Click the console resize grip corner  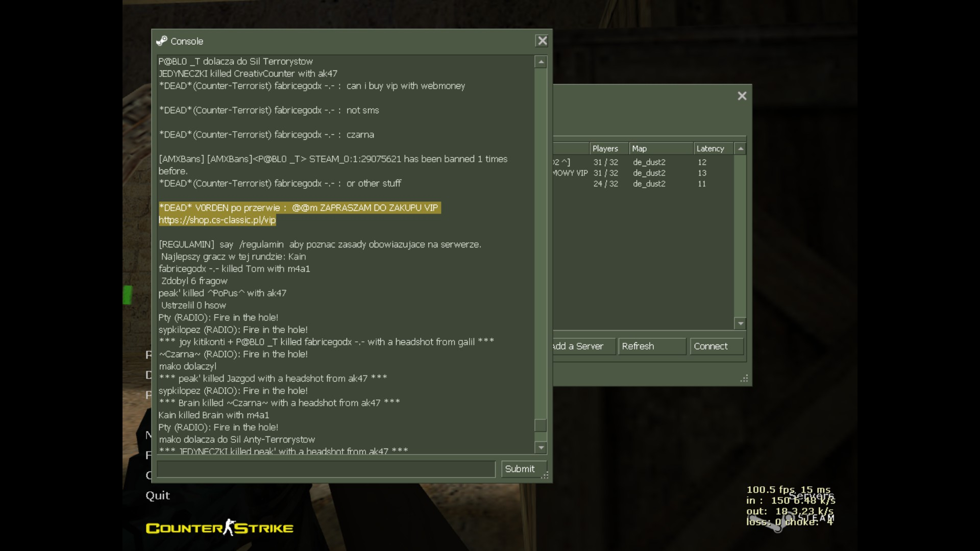545,475
